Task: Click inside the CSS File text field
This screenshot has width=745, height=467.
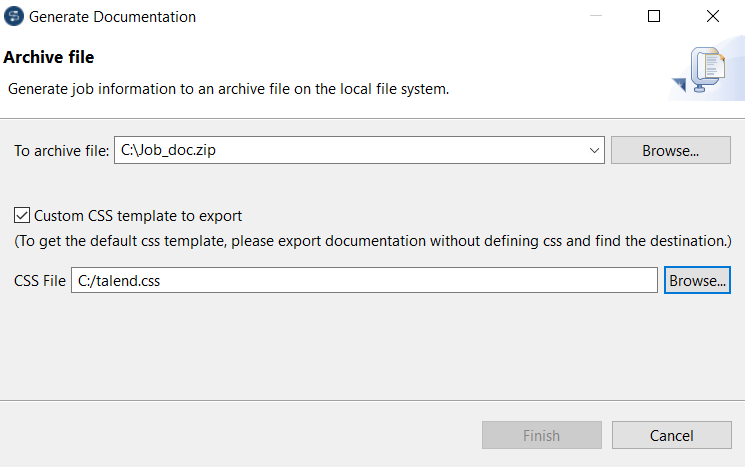Action: point(364,281)
